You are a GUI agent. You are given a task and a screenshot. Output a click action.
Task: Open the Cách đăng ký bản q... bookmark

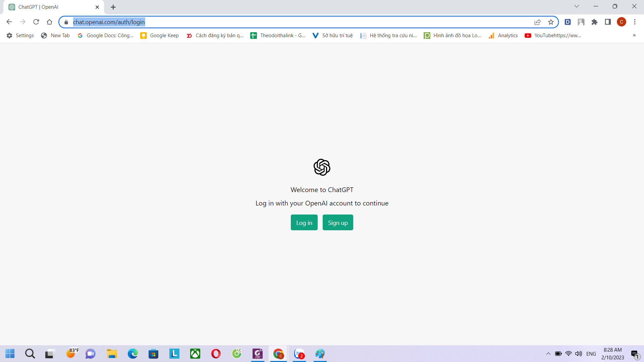pos(215,36)
